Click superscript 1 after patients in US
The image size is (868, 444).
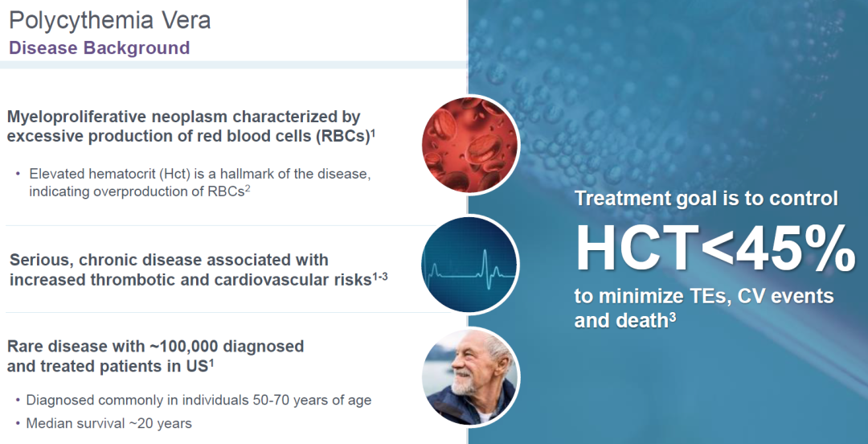point(211,363)
